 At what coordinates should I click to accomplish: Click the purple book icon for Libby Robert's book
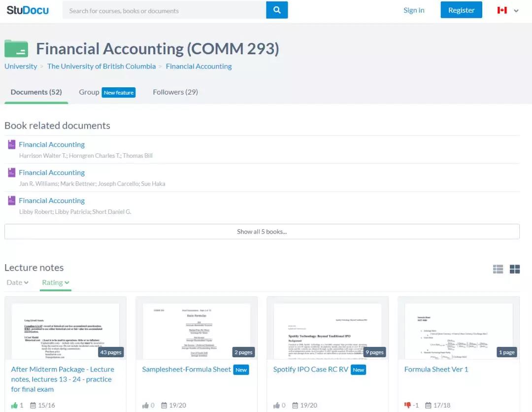coord(11,201)
